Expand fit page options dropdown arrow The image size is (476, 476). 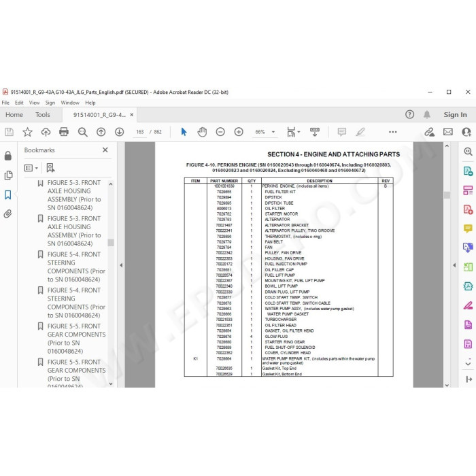[x=299, y=132]
